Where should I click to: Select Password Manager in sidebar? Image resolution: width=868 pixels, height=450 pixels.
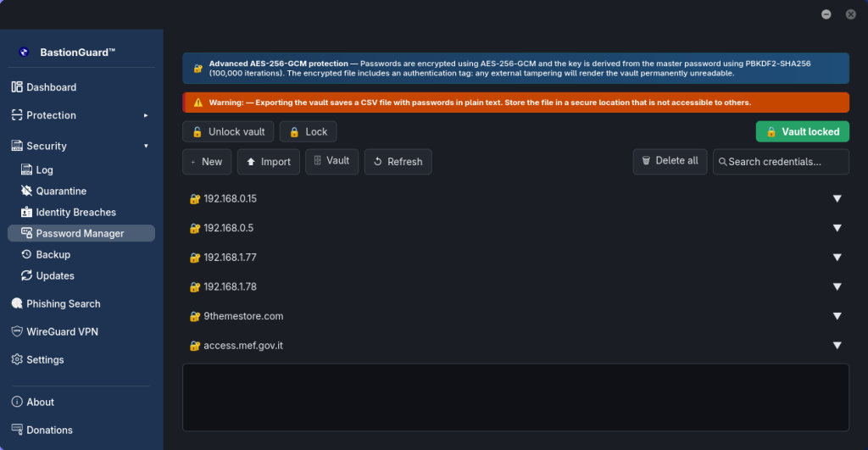click(x=81, y=233)
